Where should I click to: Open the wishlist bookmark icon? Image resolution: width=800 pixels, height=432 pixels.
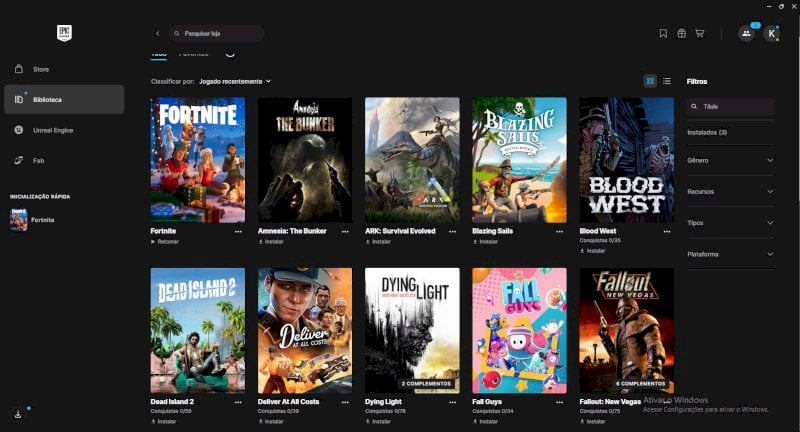[x=663, y=33]
